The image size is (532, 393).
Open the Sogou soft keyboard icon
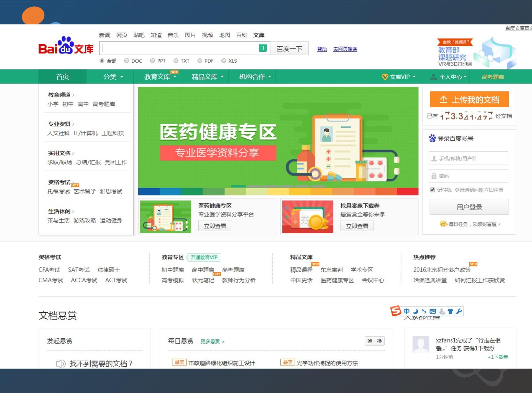(433, 311)
